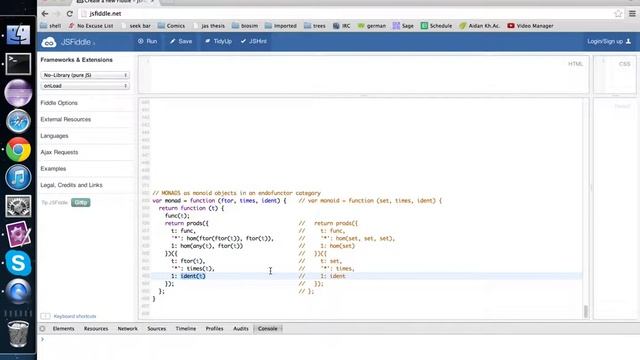
Task: Open the Trash in the dock
Action: point(18,333)
